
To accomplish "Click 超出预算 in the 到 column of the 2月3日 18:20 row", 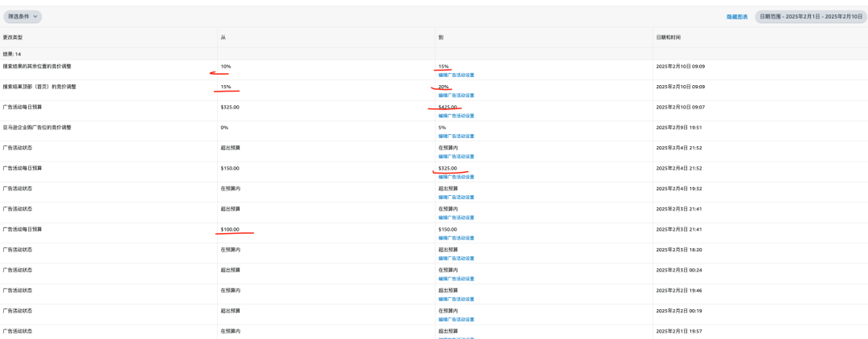I will point(448,249).
